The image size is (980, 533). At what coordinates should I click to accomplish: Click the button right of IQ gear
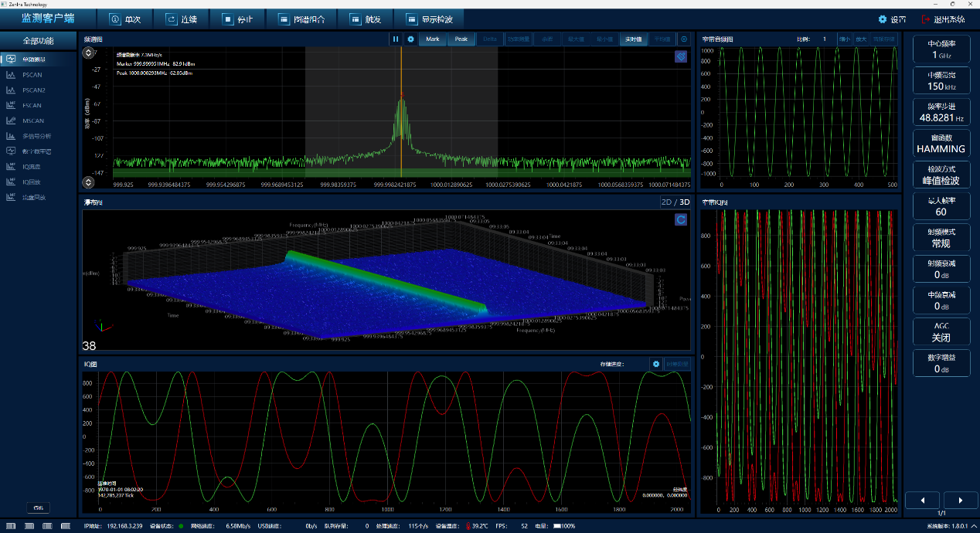[677, 363]
